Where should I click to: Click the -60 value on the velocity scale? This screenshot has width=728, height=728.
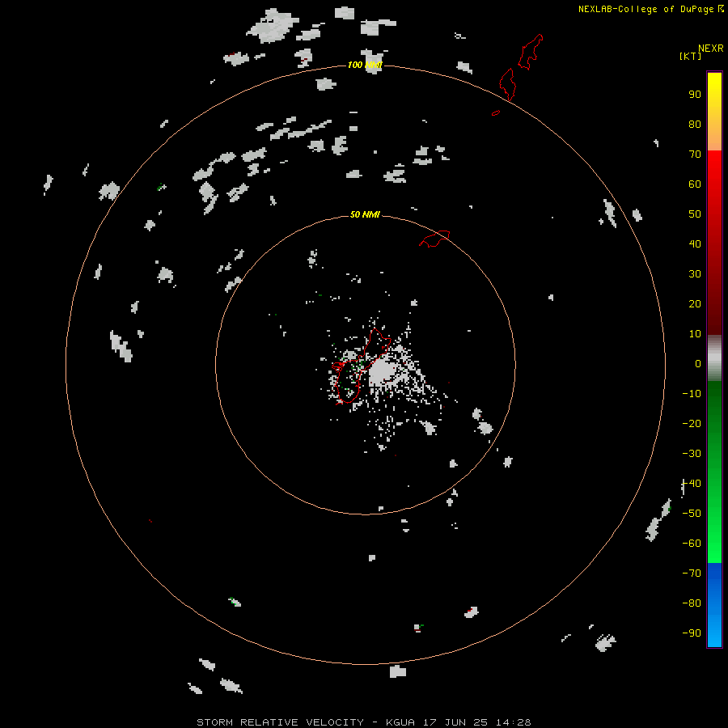[x=692, y=544]
